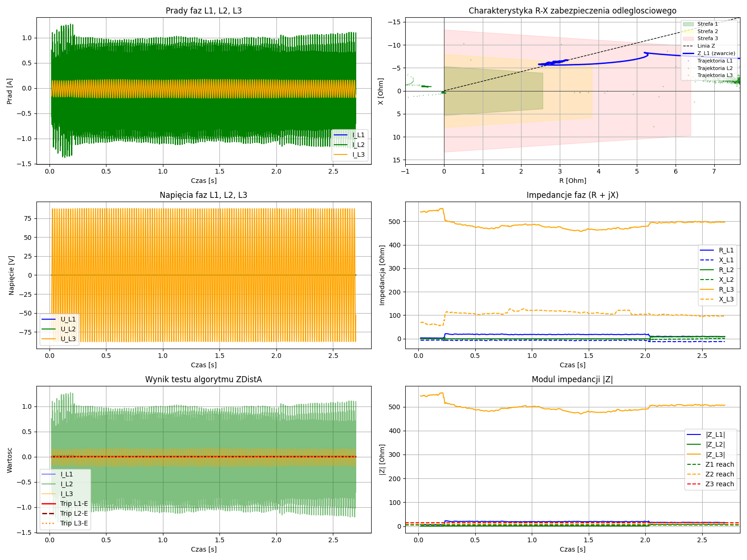The width and height of the screenshot is (747, 560).
Task: Select the "Linia Z" legend entry
Action: [x=706, y=46]
